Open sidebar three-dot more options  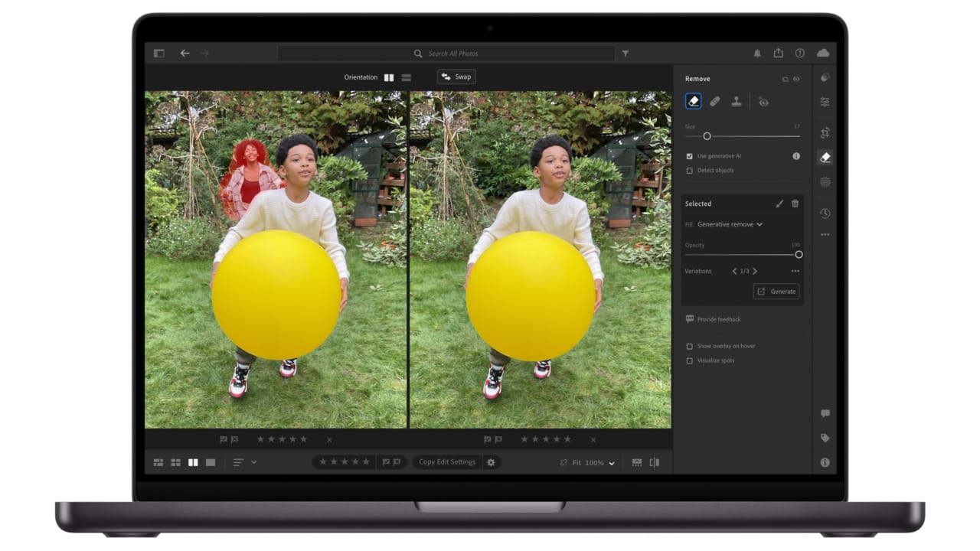coord(825,235)
